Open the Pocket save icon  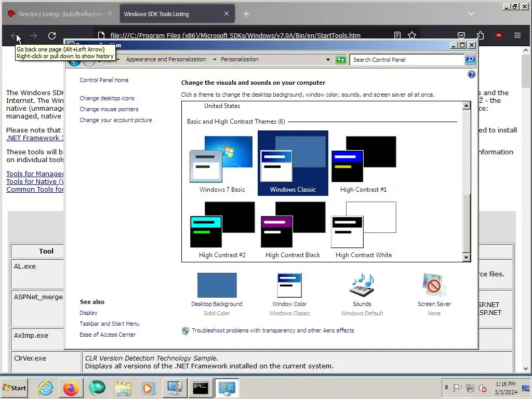(461, 35)
